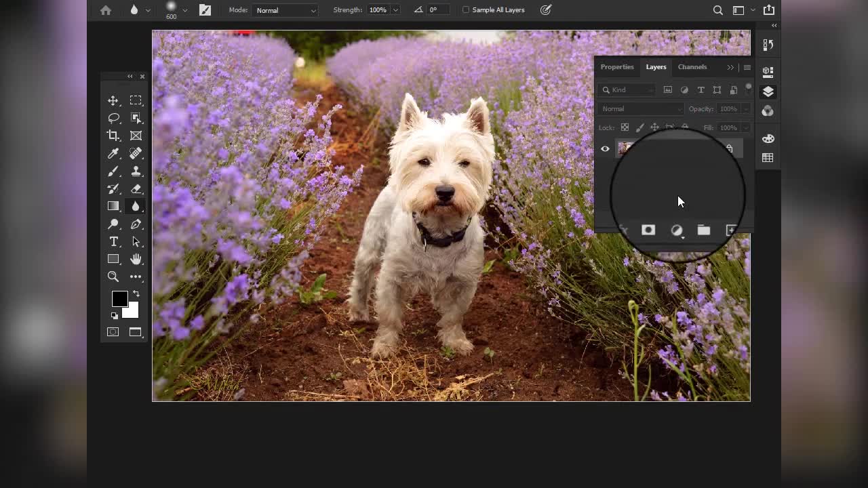Open the Properties tab
The width and height of the screenshot is (868, 488).
coord(616,67)
